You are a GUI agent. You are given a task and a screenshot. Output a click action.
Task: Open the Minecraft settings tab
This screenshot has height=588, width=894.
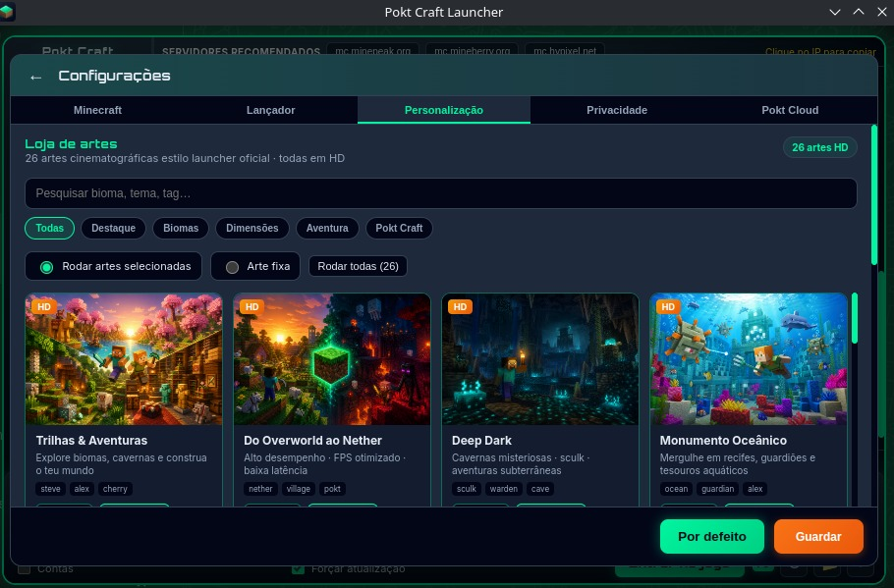pyautogui.click(x=97, y=110)
